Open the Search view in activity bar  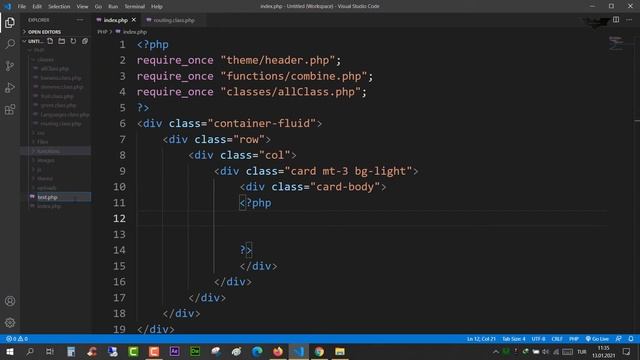coord(10,44)
